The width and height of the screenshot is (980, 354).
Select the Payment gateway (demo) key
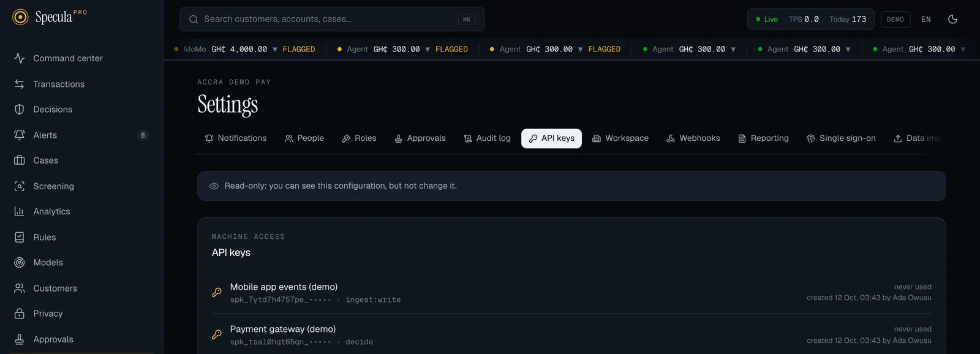pyautogui.click(x=283, y=329)
